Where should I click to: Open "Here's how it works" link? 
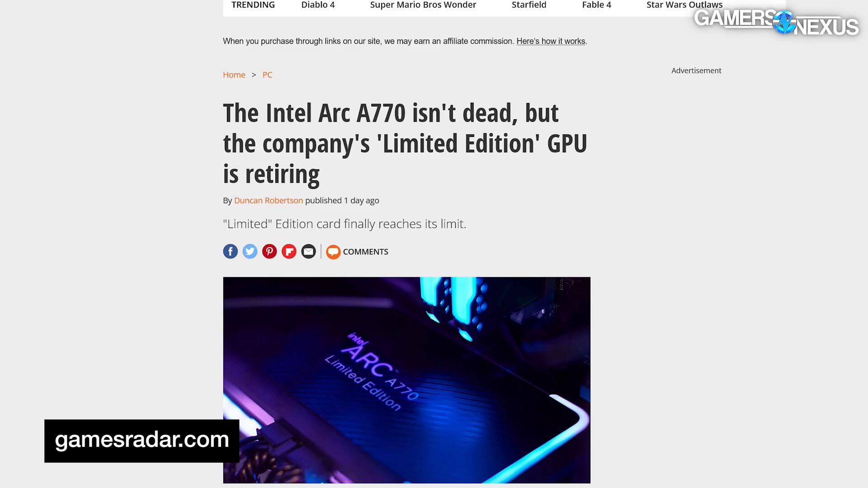[551, 41]
